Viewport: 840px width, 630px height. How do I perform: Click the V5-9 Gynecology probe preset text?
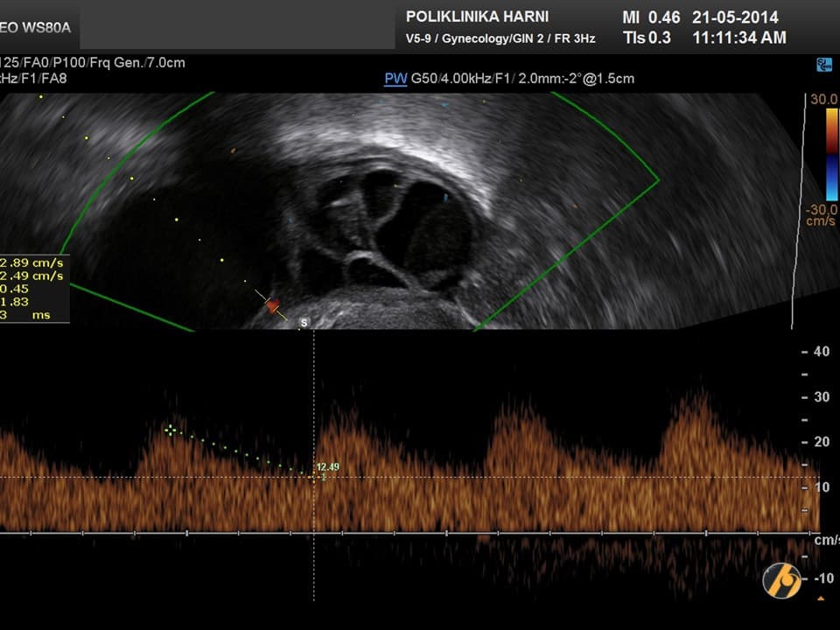(x=500, y=38)
